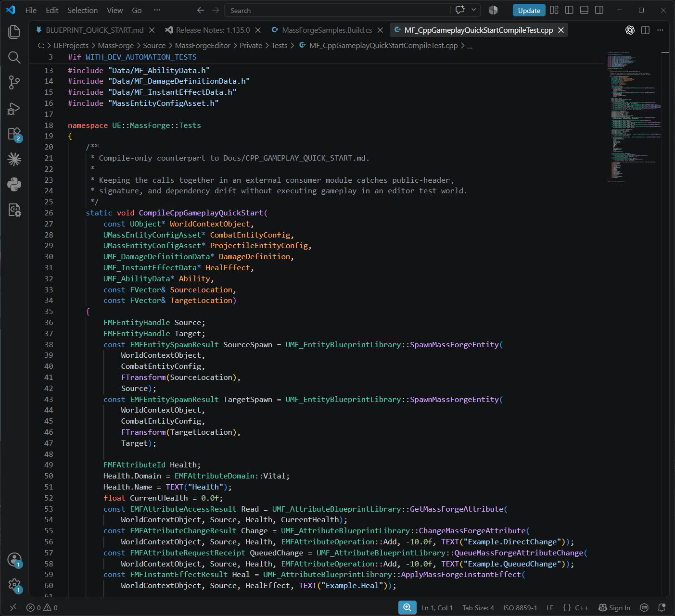Toggle the primary side bar visibility
675x616 pixels.
(569, 10)
